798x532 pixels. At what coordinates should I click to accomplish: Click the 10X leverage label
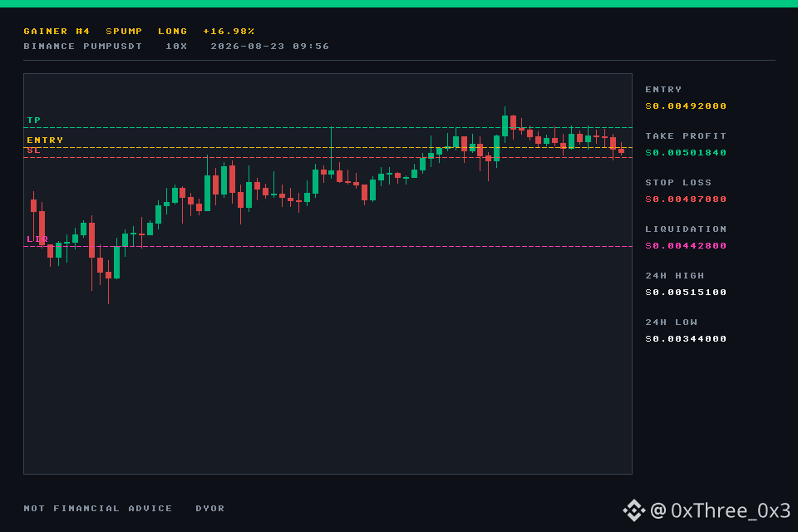[176, 47]
